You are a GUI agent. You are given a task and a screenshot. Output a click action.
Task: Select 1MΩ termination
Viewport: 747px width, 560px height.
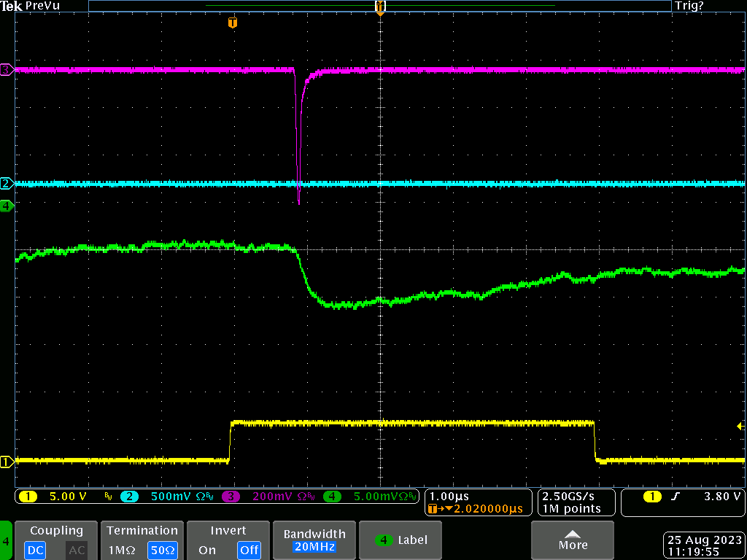(121, 550)
